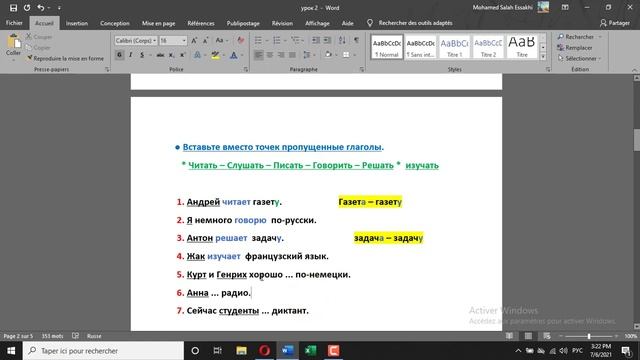Collapse the ribbon with the up chevron
Image resolution: width=640 pixels, height=360 pixels.
[634, 70]
